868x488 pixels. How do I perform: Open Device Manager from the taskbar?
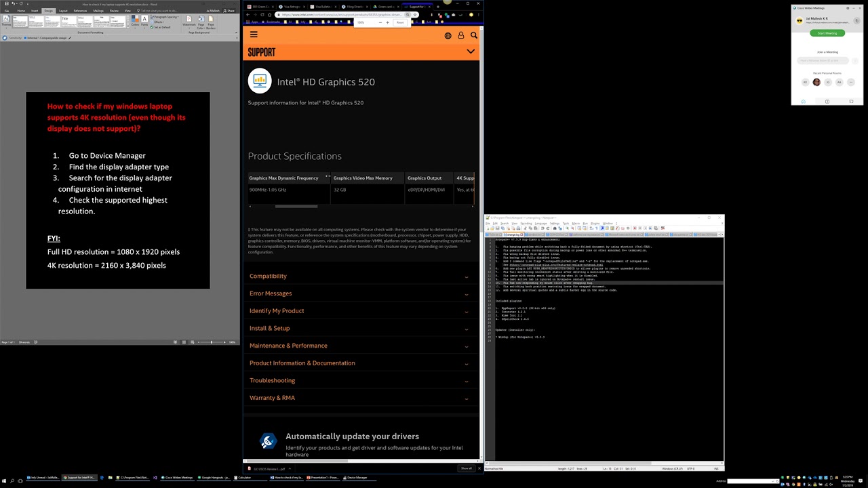pos(357,478)
